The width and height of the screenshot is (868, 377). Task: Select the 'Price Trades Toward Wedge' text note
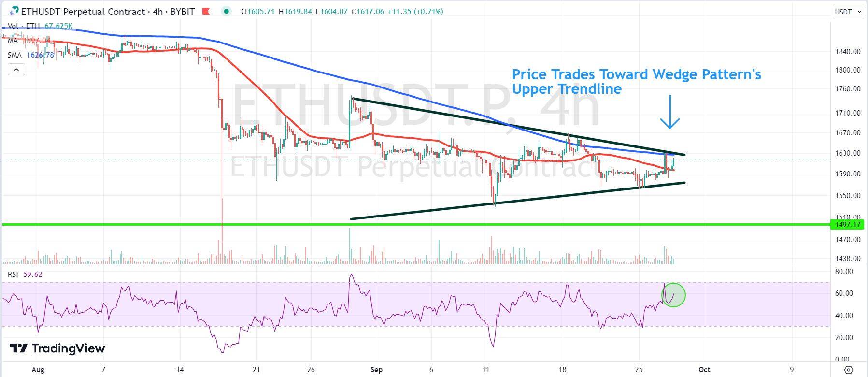[637, 82]
